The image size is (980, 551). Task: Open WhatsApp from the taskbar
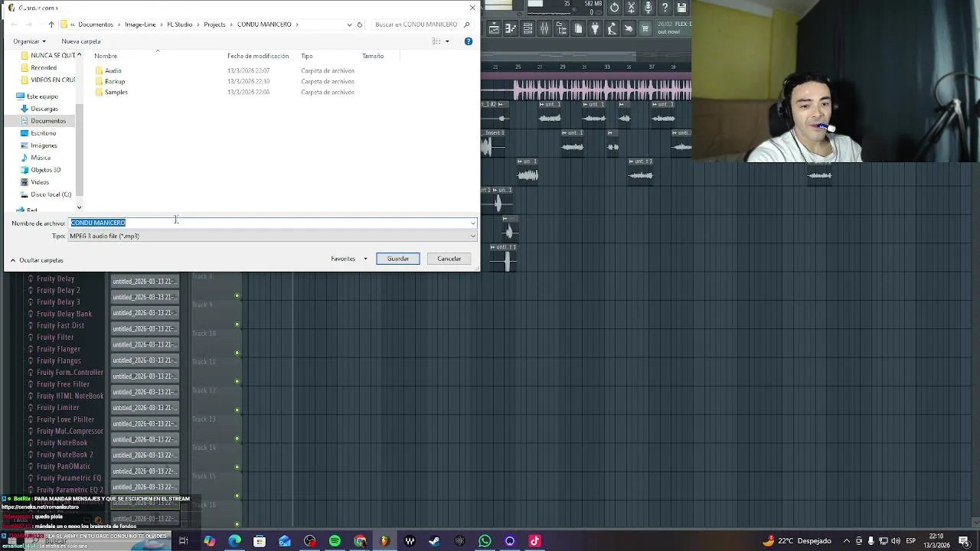(485, 541)
